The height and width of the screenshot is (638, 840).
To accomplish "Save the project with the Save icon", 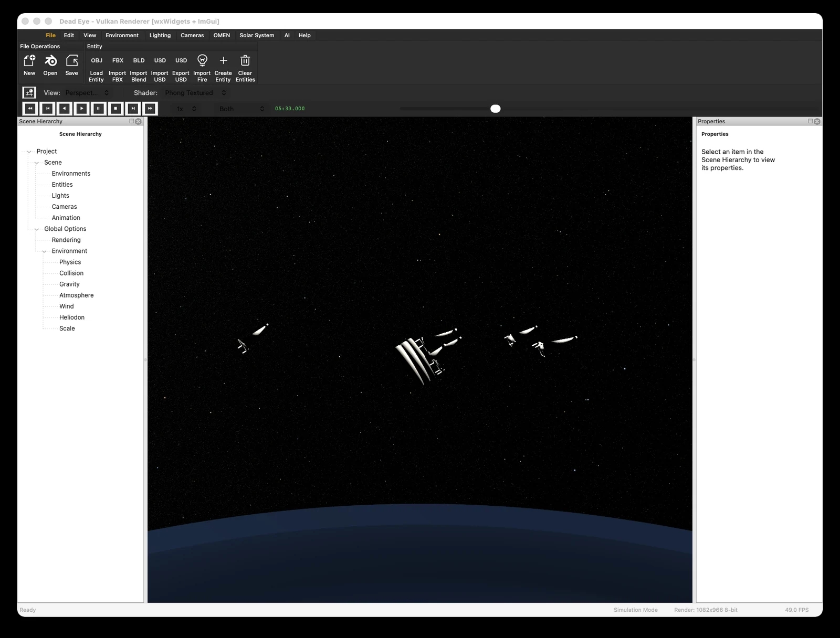I will coord(72,60).
